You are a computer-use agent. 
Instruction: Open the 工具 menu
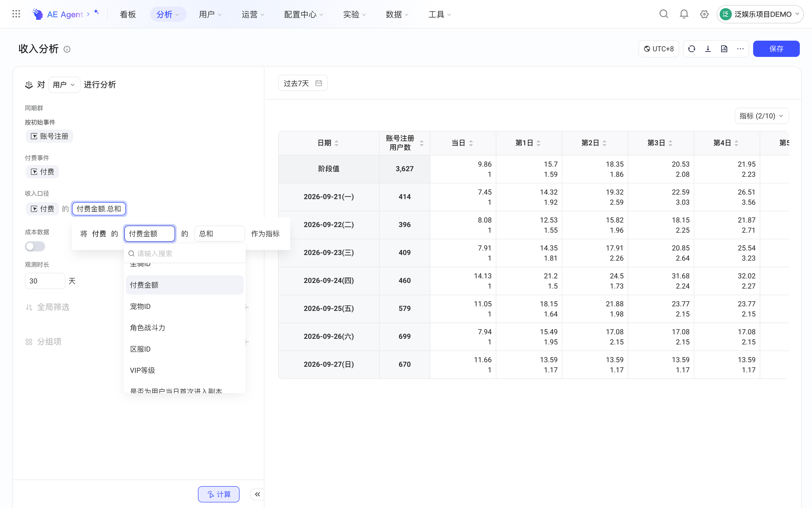pyautogui.click(x=439, y=14)
